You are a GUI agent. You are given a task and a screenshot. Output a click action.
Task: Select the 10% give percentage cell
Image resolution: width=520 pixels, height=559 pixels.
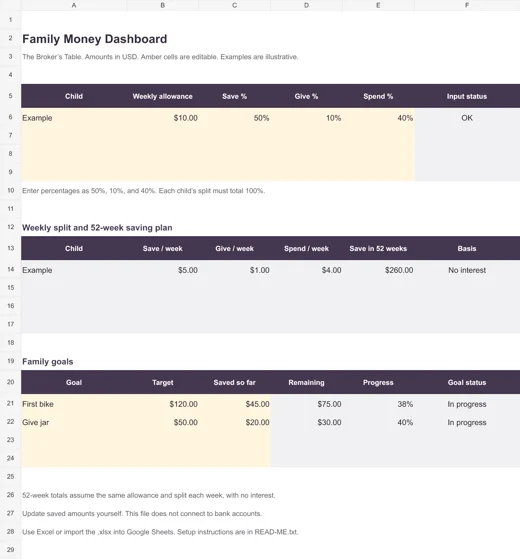pos(306,118)
